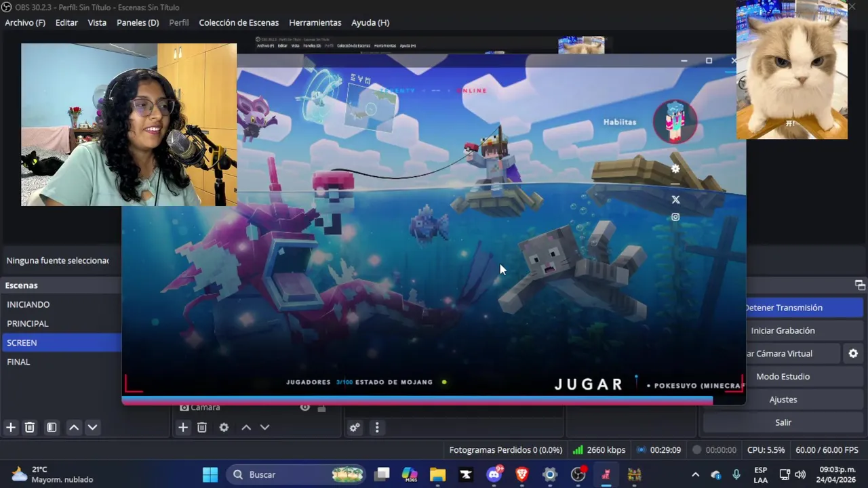The width and height of the screenshot is (868, 488).
Task: Open the Instagram link in launcher
Action: [x=675, y=217]
